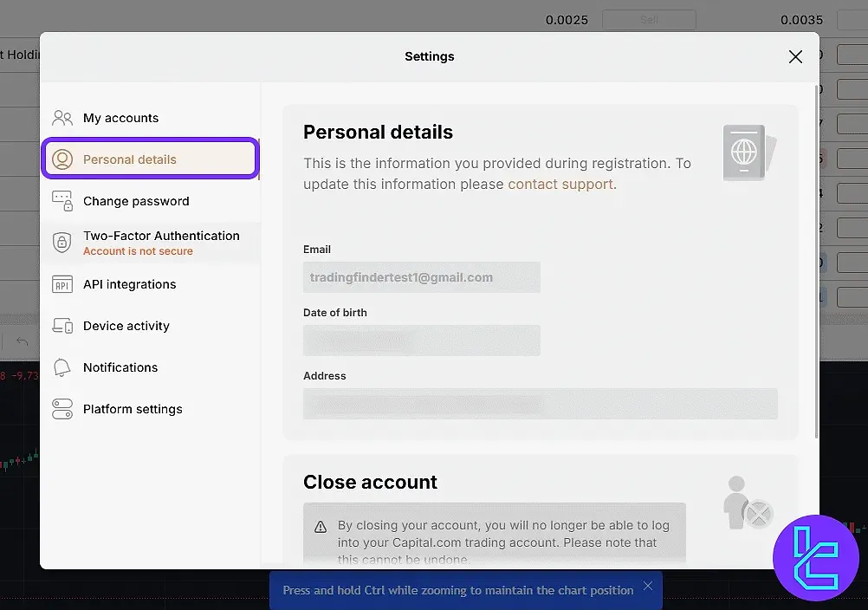Click the Address field
Screen dimensions: 868x610
click(x=540, y=404)
